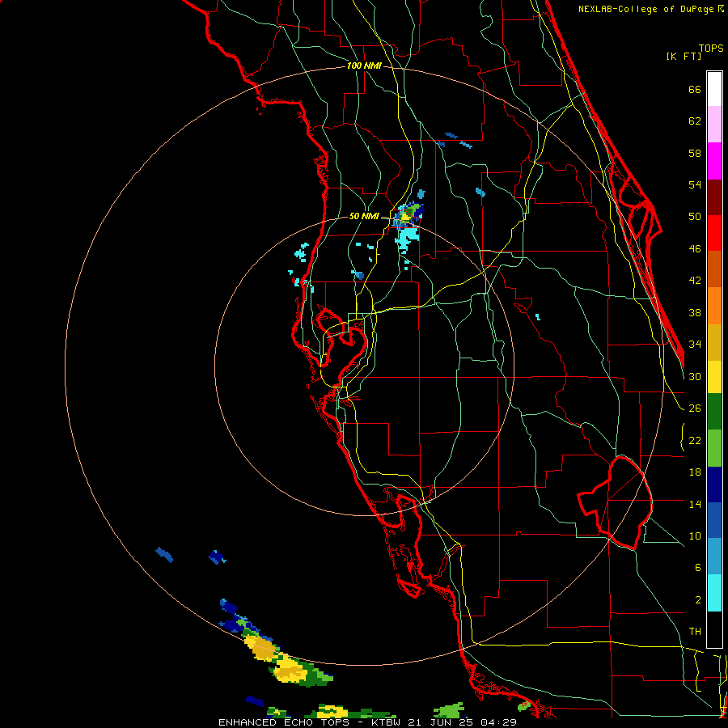Click the yellow-cored echo near the 50 NMI label
This screenshot has width=728, height=728.
407,215
